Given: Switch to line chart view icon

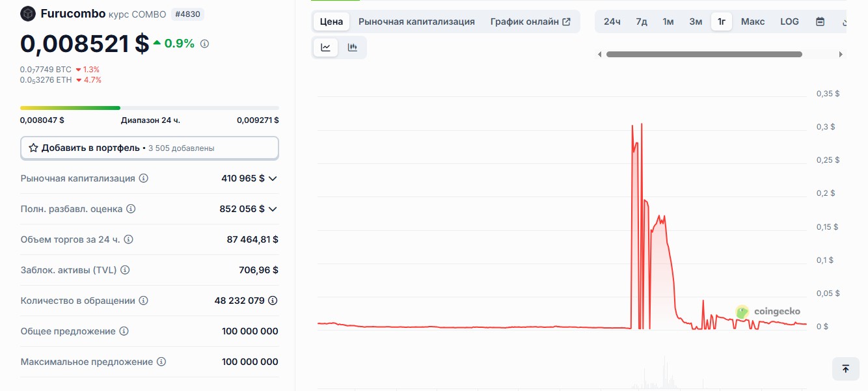Looking at the screenshot, I should coord(325,47).
